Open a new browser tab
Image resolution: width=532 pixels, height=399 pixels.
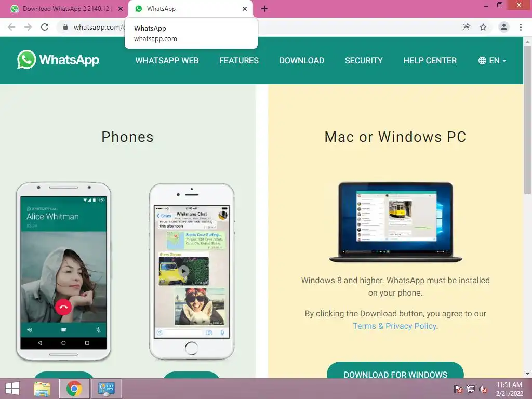point(264,9)
